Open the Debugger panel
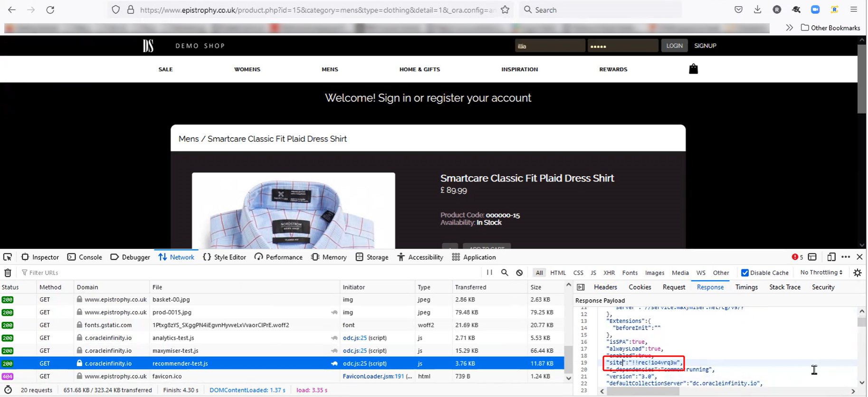 tap(130, 257)
